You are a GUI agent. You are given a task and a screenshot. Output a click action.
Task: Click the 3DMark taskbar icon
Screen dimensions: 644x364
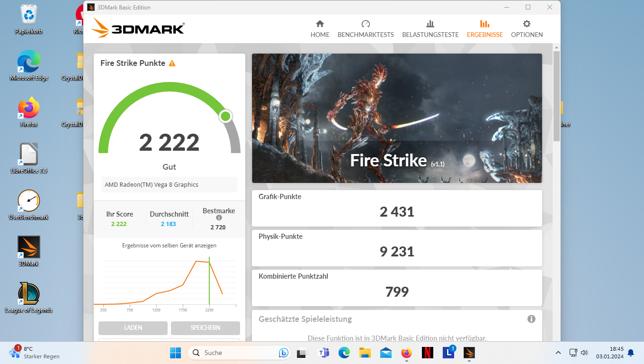469,353
